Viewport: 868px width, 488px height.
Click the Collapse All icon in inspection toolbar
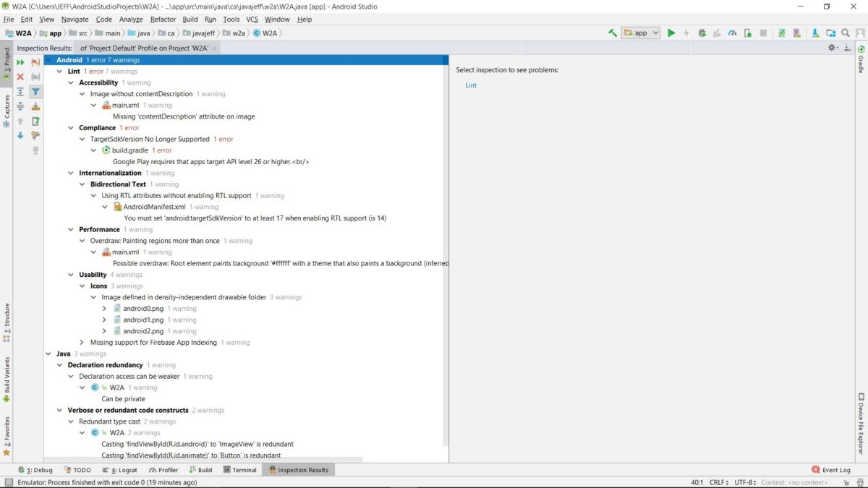[x=20, y=106]
